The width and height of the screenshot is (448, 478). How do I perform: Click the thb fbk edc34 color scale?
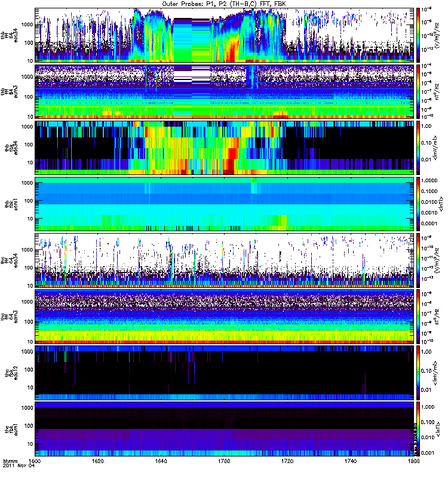[x=418, y=148]
